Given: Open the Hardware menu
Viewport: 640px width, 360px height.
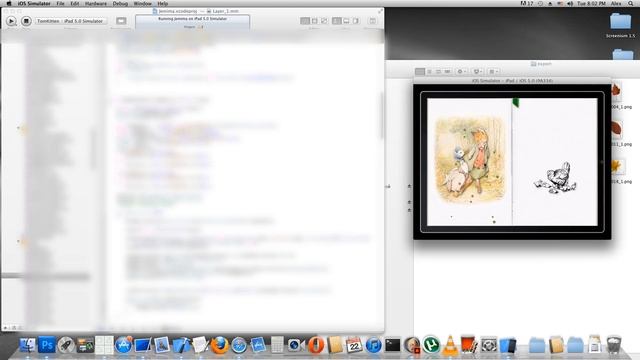Looking at the screenshot, I should [96, 3].
